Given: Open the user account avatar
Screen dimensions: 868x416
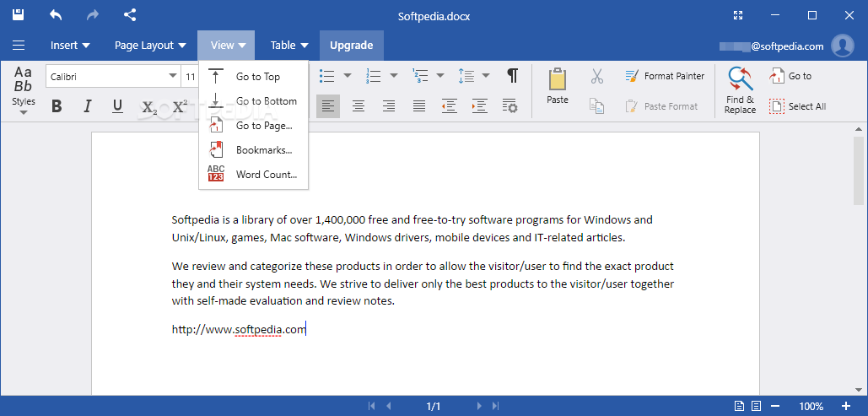Looking at the screenshot, I should [843, 46].
